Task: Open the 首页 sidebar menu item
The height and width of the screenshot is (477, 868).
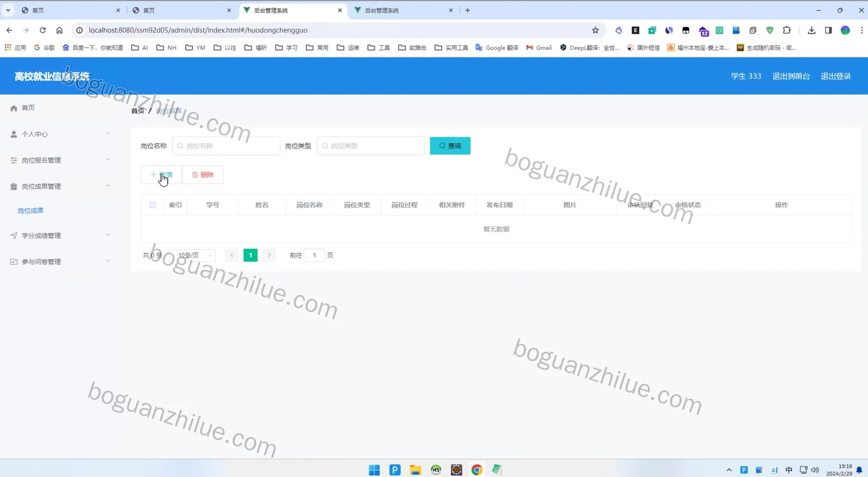Action: pos(28,108)
